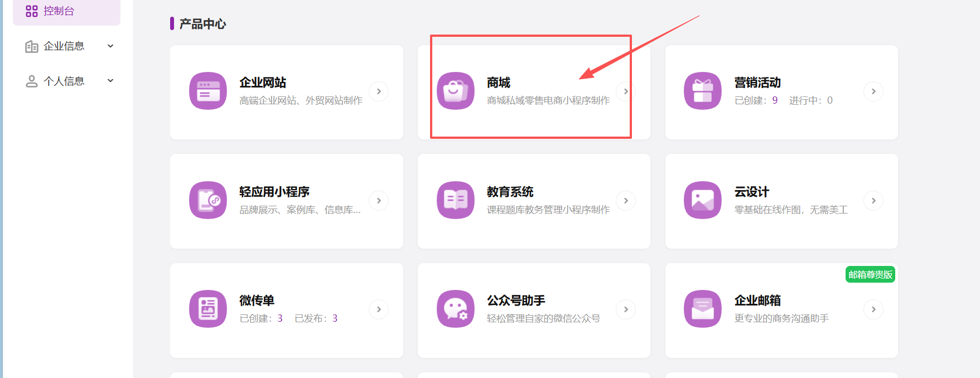Click the text 轻松管理自家的微信公众号
The height and width of the screenshot is (378, 980).
point(543,318)
